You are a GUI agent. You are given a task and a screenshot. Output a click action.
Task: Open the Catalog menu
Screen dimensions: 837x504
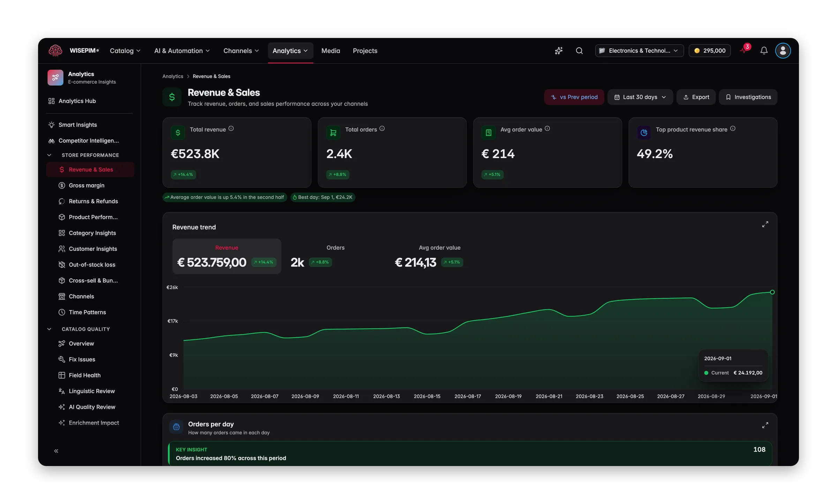coord(125,51)
